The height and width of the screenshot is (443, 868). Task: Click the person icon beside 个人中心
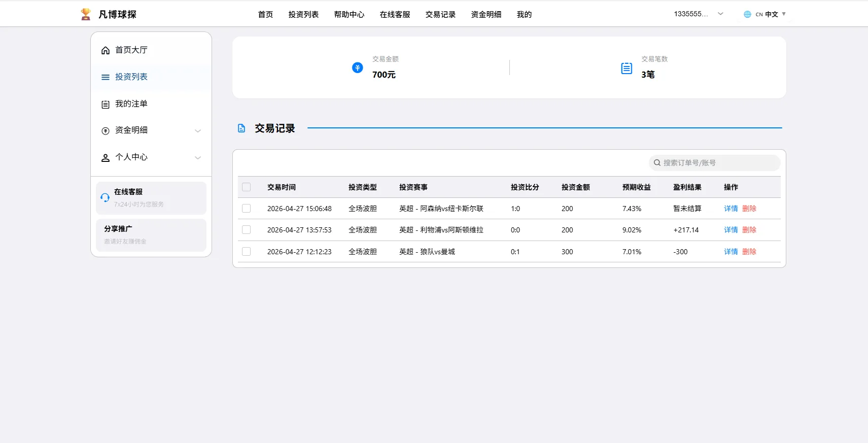point(106,158)
